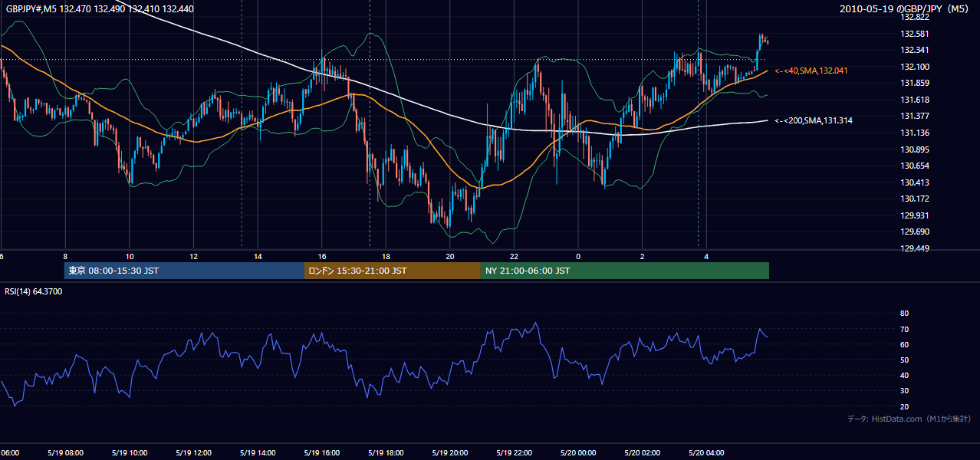This screenshot has width=980, height=460.
Task: Click the 5/20 00:00 date label
Action: coord(577,453)
